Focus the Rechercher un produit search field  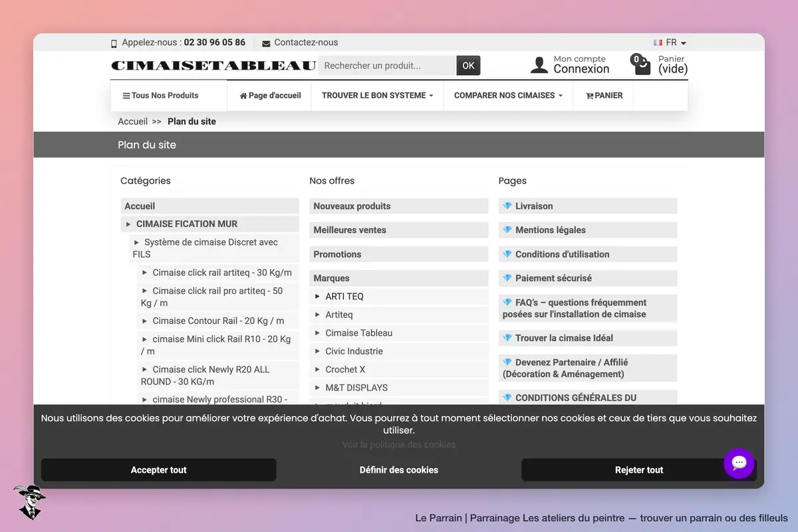(x=388, y=65)
